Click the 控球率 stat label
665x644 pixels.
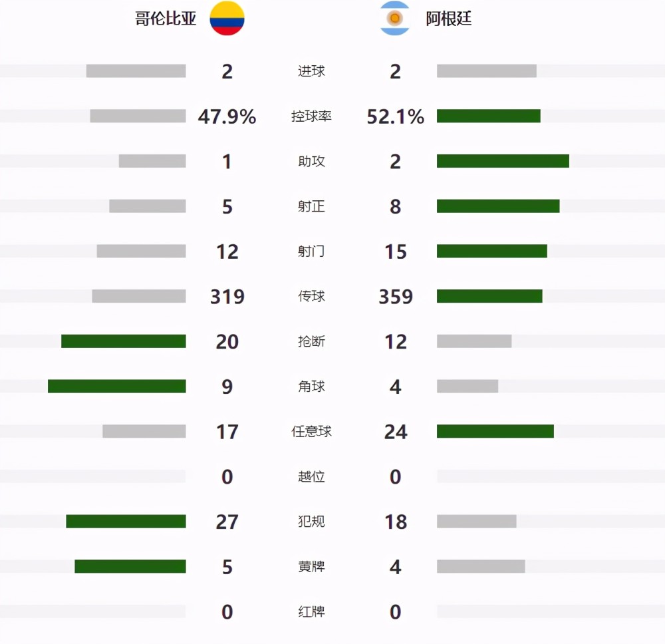click(311, 116)
